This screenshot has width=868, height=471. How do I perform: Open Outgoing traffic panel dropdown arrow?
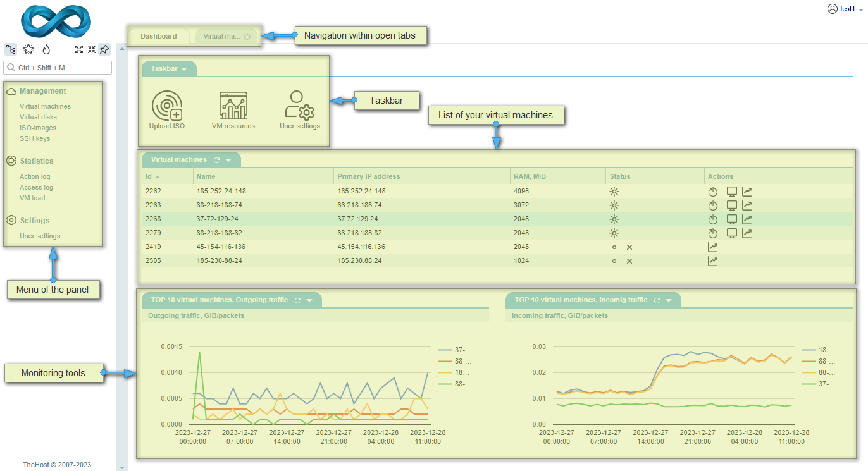(309, 300)
